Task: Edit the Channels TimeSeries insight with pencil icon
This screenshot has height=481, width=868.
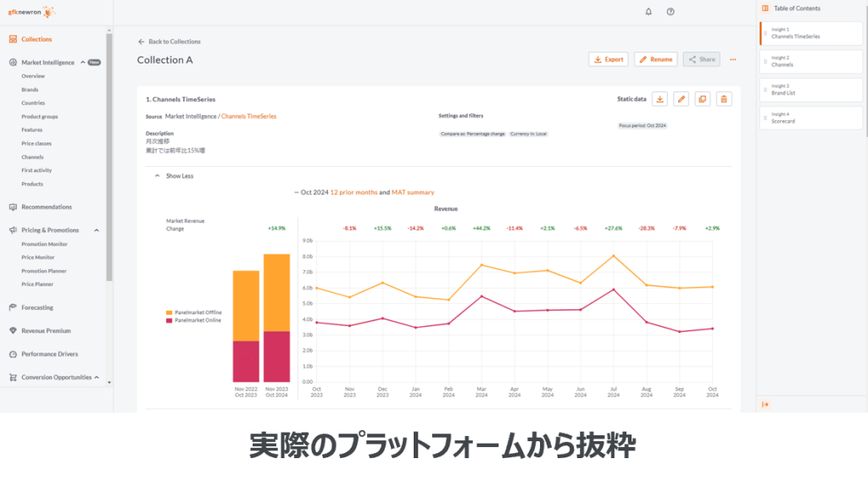Action: tap(682, 99)
